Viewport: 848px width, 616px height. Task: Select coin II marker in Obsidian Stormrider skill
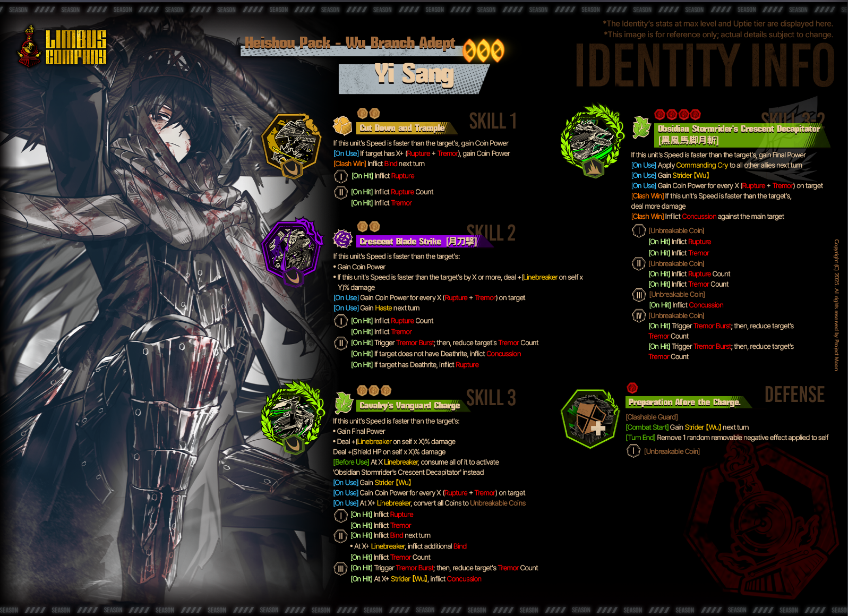click(x=638, y=264)
